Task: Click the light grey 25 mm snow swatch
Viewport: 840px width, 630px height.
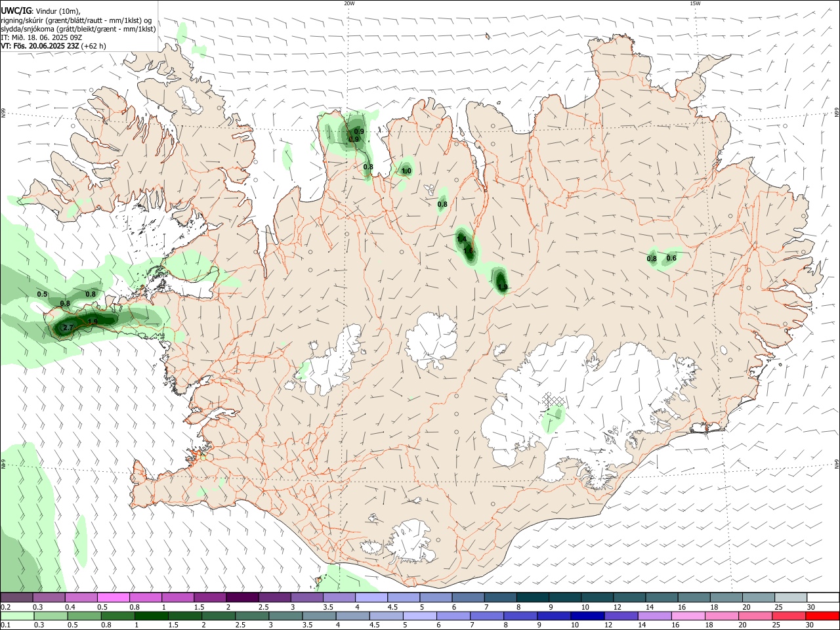Action: [x=791, y=598]
